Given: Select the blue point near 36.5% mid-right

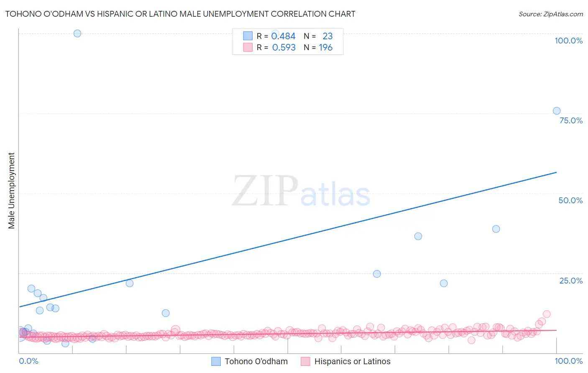Looking at the screenshot, I should coord(418,236).
